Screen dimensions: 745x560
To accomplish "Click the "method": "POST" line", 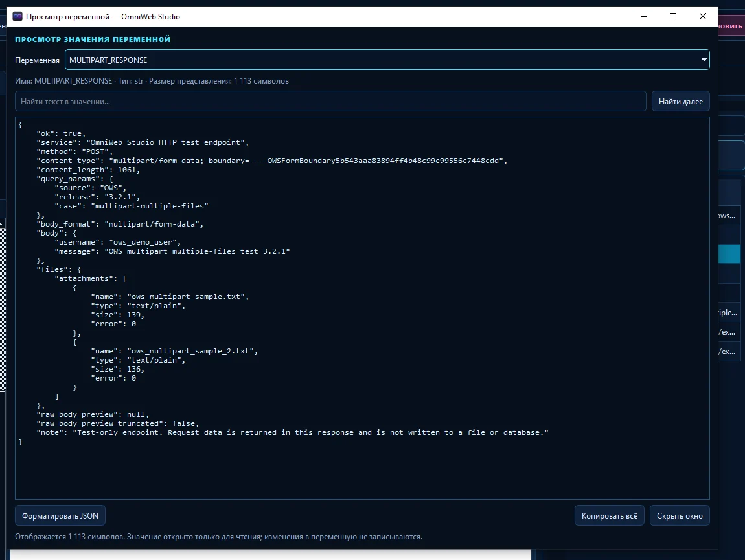I will click(74, 151).
